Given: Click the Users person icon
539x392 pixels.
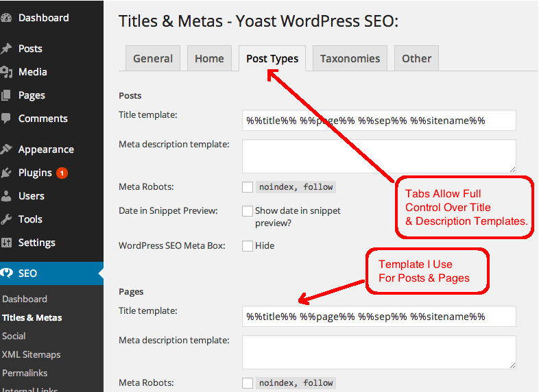Looking at the screenshot, I should coord(6,196).
